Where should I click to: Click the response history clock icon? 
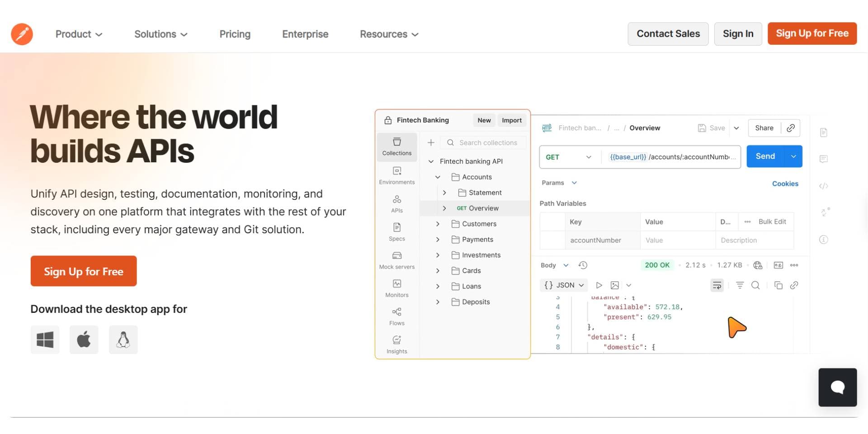(x=583, y=265)
